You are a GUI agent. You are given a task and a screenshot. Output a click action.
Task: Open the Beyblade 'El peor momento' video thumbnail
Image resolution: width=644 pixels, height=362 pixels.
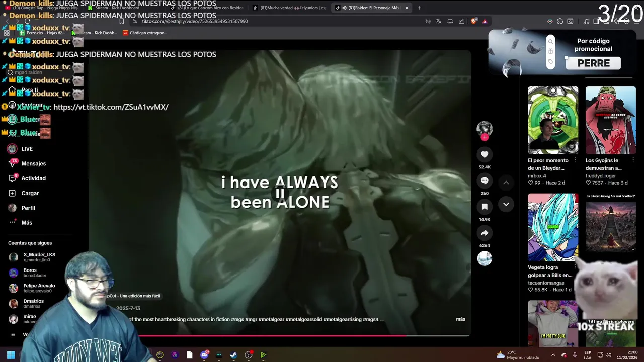point(553,120)
